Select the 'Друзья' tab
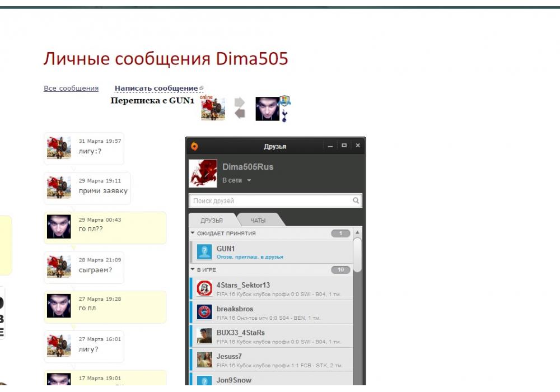The width and height of the screenshot is (560, 392). point(212,221)
